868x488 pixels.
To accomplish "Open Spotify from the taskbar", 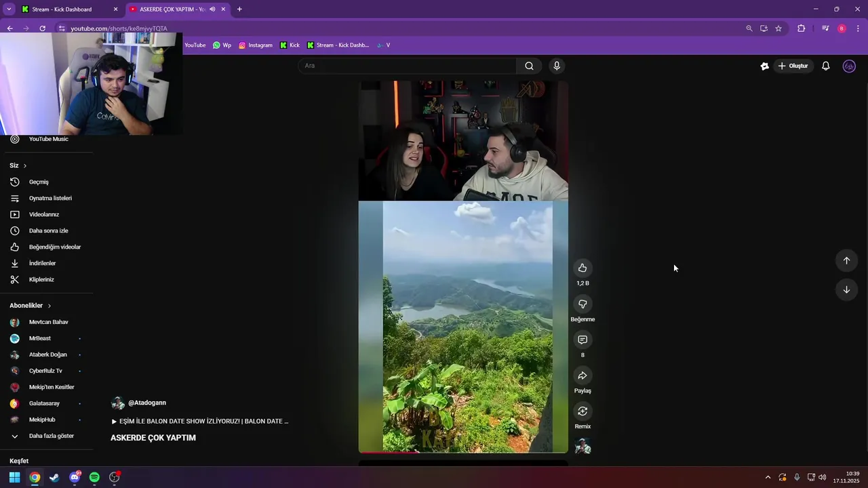I will (x=94, y=477).
